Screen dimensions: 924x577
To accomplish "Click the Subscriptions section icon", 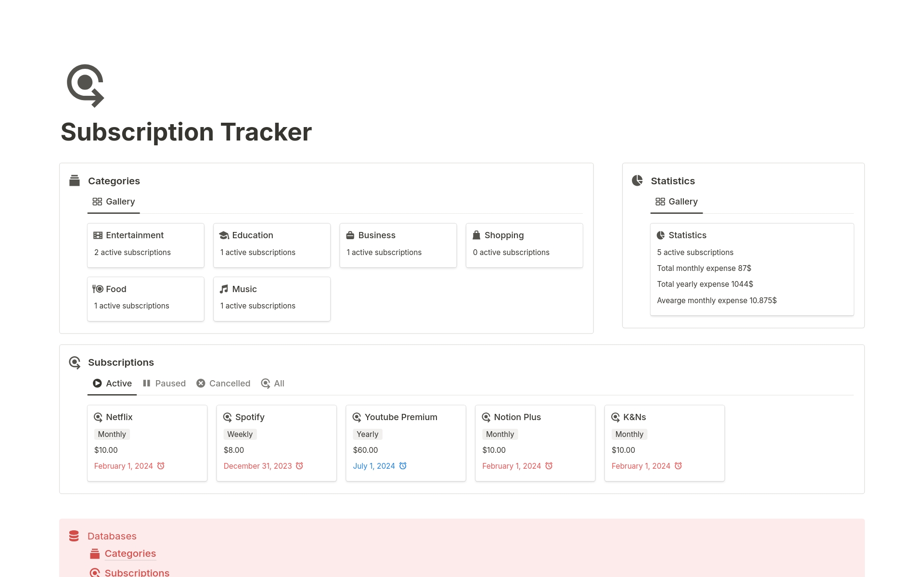I will click(x=75, y=362).
